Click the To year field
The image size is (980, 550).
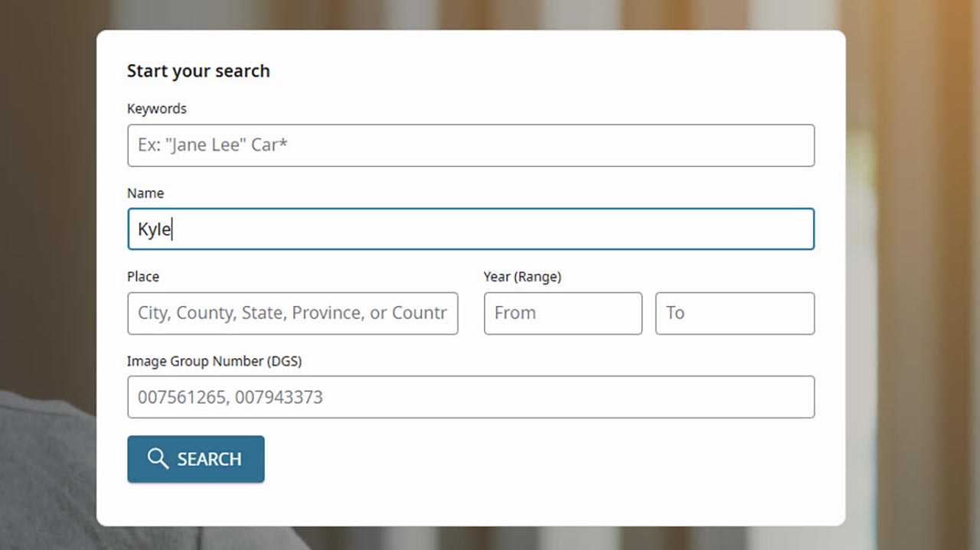tap(734, 314)
